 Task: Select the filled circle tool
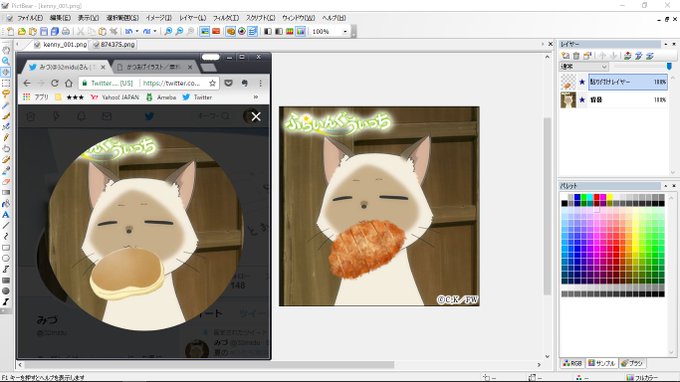(6, 291)
